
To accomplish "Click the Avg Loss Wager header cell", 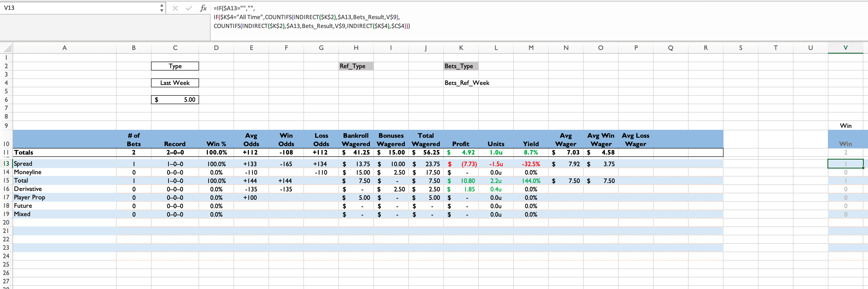I will point(636,139).
